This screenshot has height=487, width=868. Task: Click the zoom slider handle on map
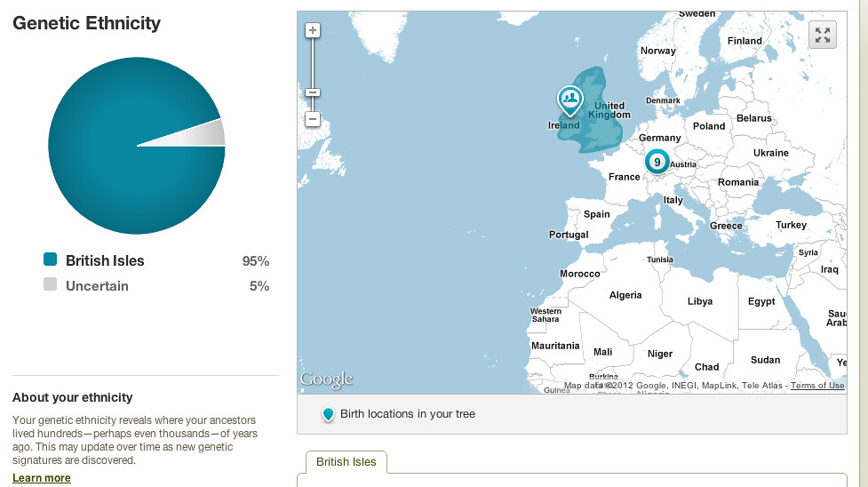tap(312, 92)
